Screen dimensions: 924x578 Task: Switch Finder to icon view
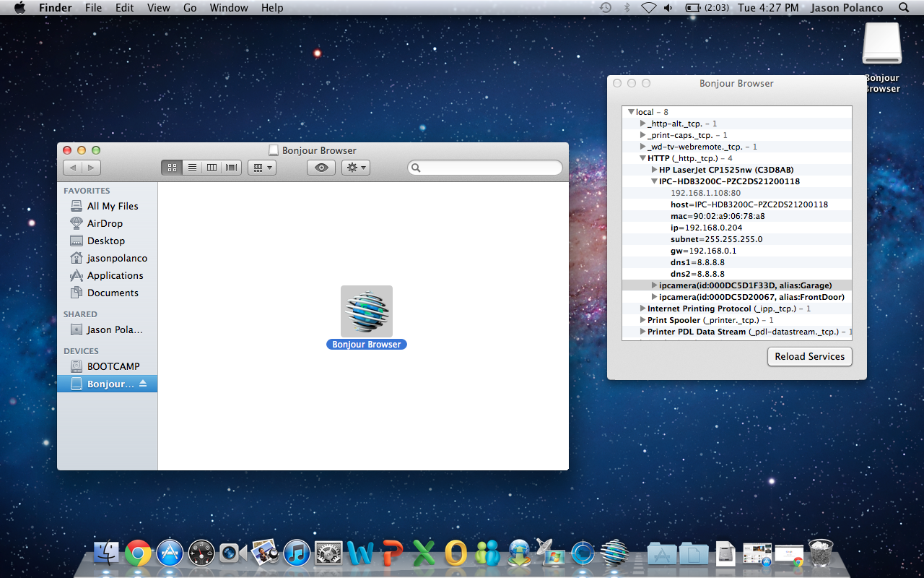click(x=172, y=168)
